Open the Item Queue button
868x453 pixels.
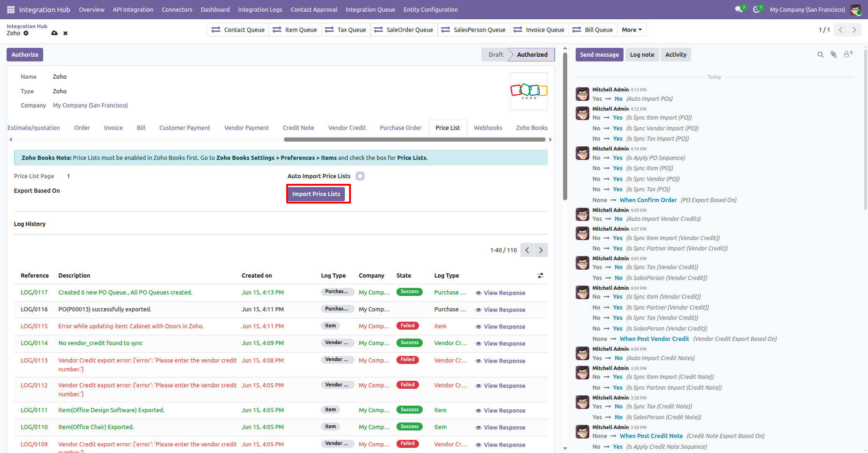(295, 30)
